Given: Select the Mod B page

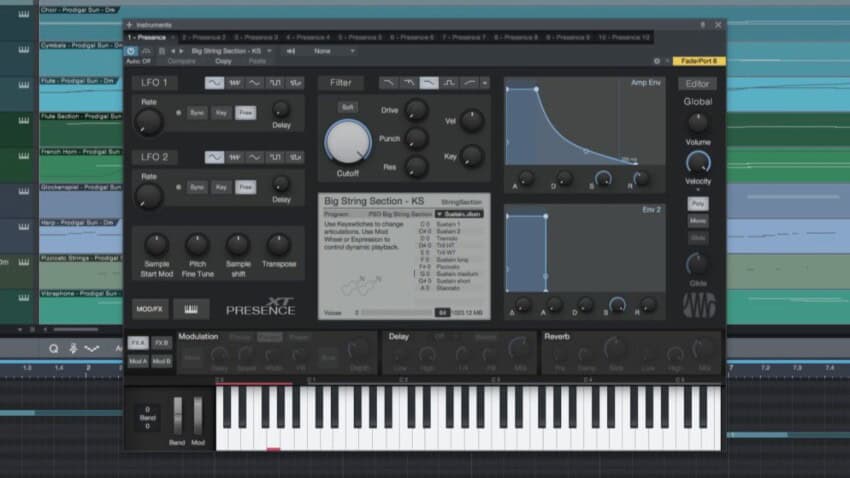Looking at the screenshot, I should click(162, 361).
